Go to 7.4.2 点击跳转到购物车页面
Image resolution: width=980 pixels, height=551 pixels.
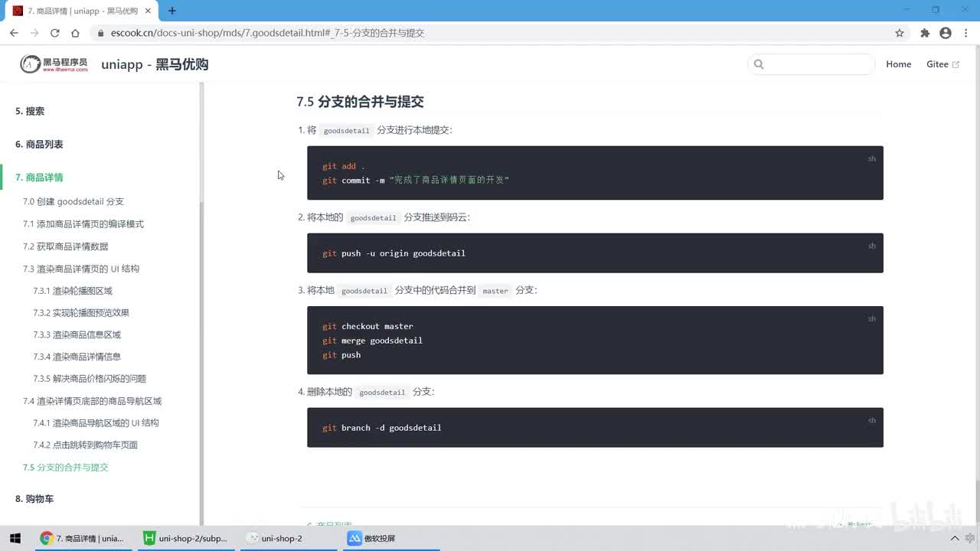pos(86,445)
